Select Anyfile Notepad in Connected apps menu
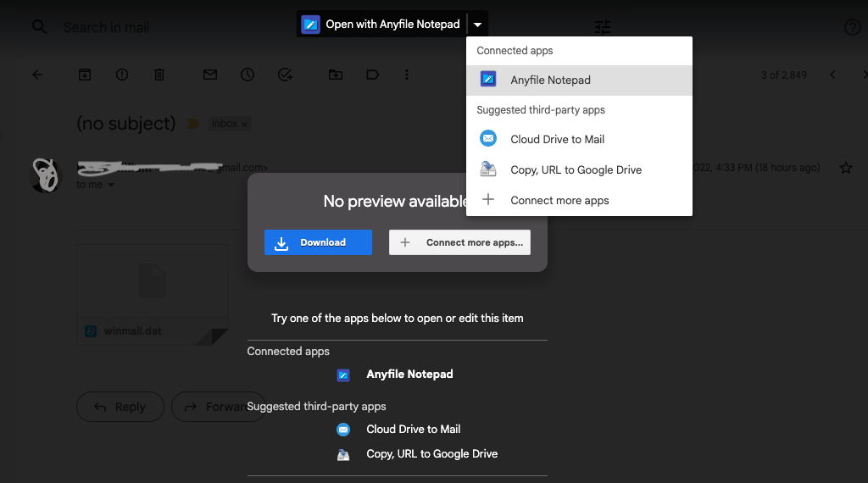 pyautogui.click(x=579, y=80)
